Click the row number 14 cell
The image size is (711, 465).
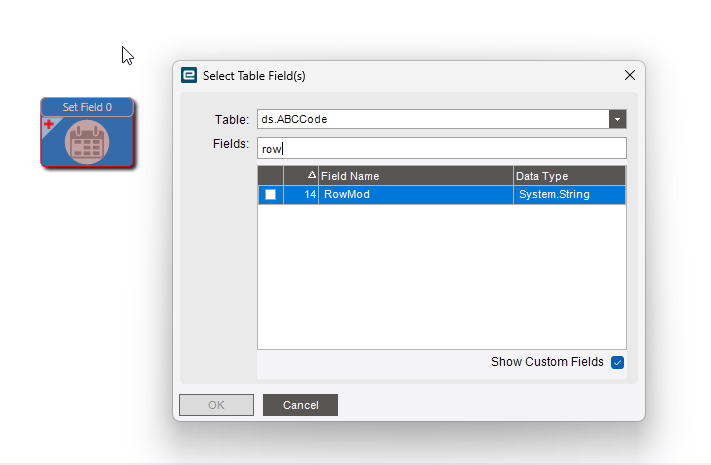coord(301,195)
